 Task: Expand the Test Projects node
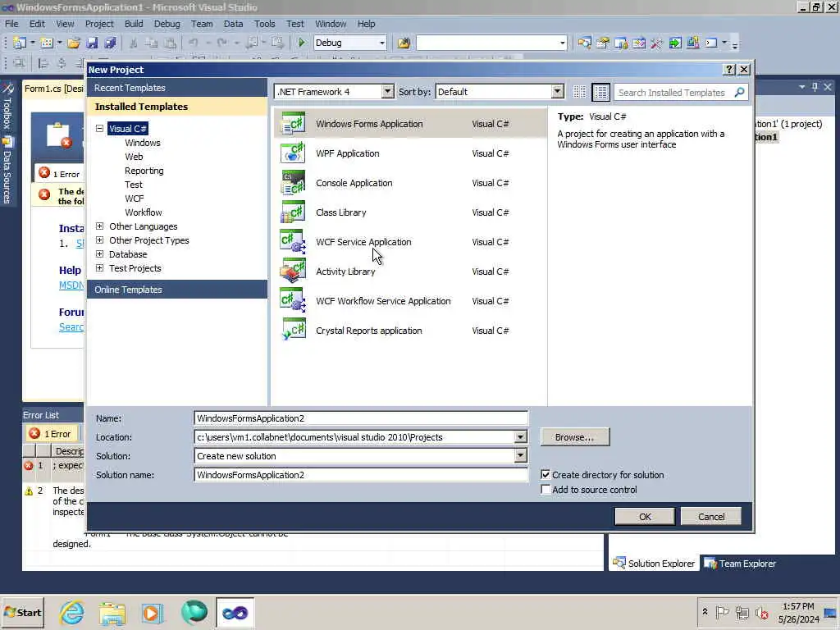coord(99,268)
